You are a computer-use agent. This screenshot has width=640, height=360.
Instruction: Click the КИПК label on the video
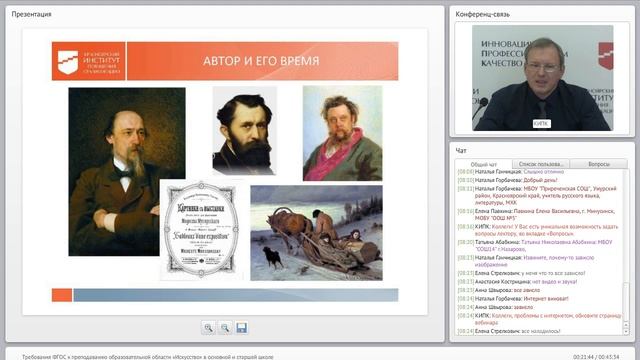pyautogui.click(x=542, y=123)
